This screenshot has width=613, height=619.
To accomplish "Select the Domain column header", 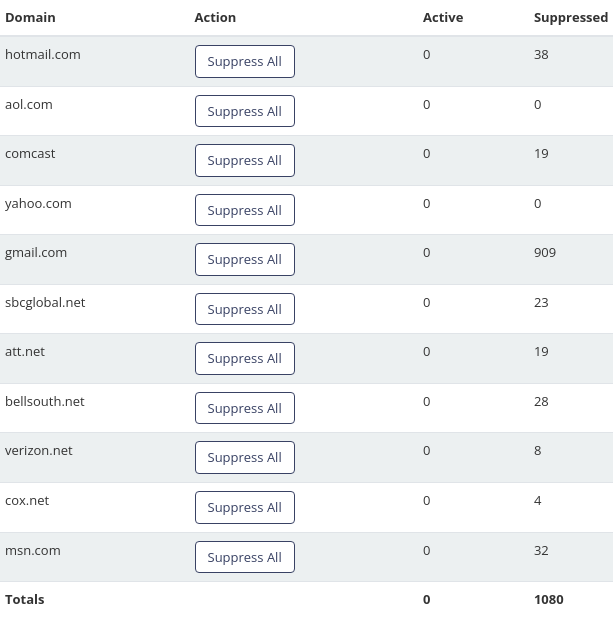I will click(30, 17).
